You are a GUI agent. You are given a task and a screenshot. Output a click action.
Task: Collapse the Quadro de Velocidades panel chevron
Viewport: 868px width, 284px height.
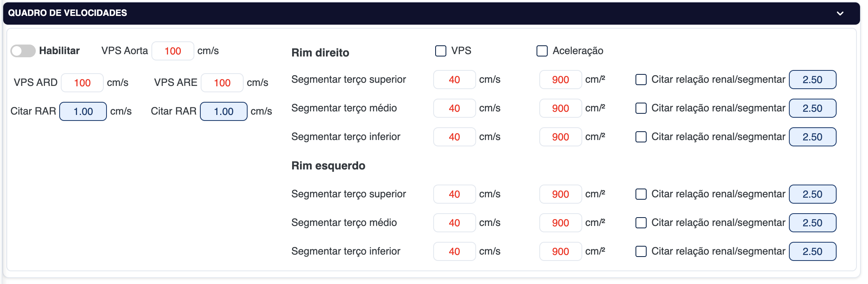840,13
